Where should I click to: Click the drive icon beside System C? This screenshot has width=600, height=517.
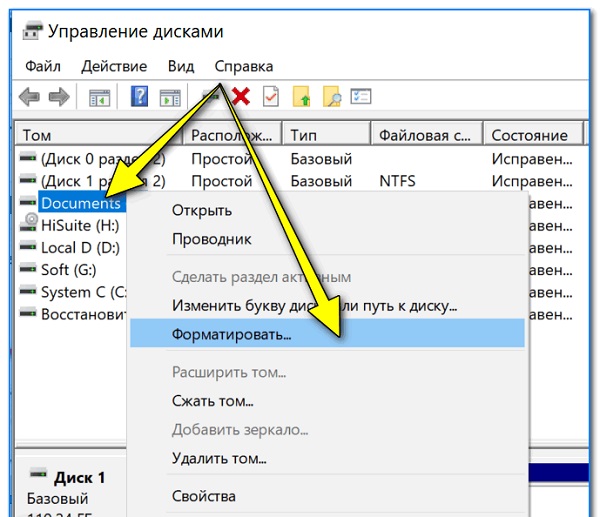(28, 290)
